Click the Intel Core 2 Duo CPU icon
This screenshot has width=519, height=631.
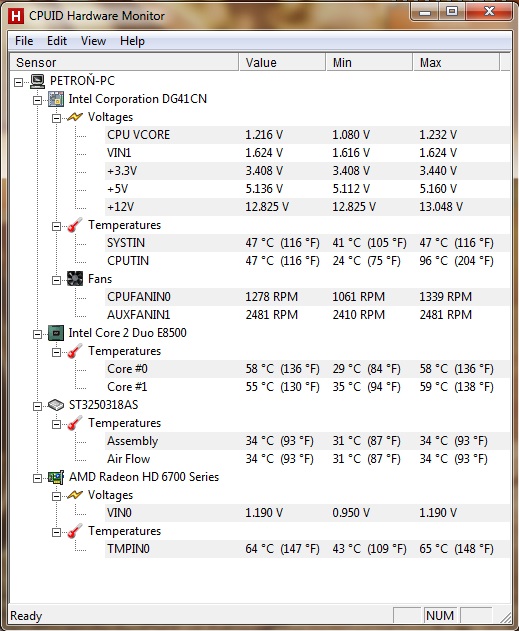pos(56,333)
